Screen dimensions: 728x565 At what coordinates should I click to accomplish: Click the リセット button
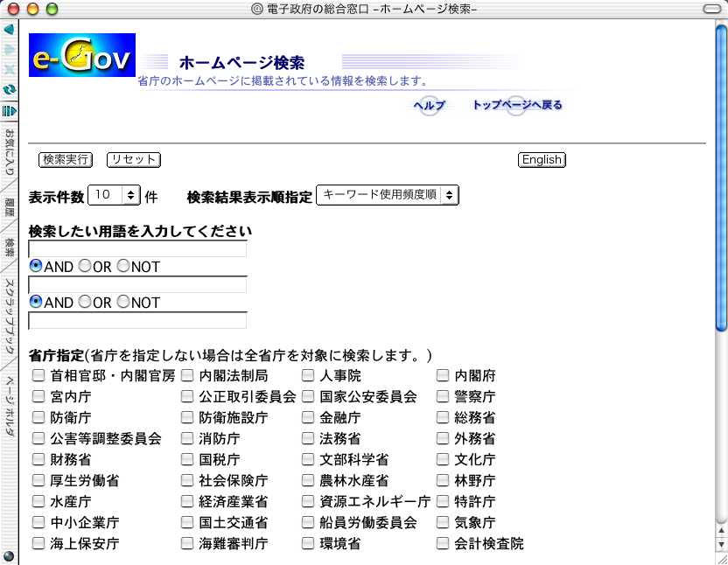click(134, 160)
